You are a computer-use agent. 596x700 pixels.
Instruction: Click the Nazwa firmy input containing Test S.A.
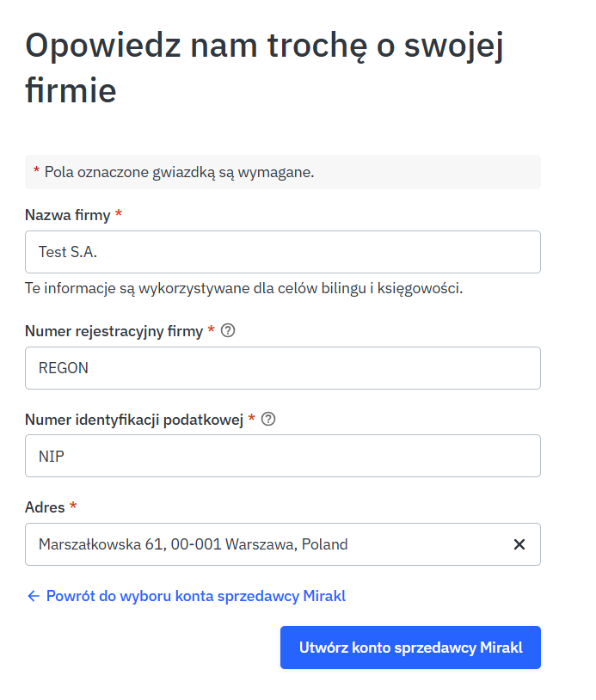282,252
